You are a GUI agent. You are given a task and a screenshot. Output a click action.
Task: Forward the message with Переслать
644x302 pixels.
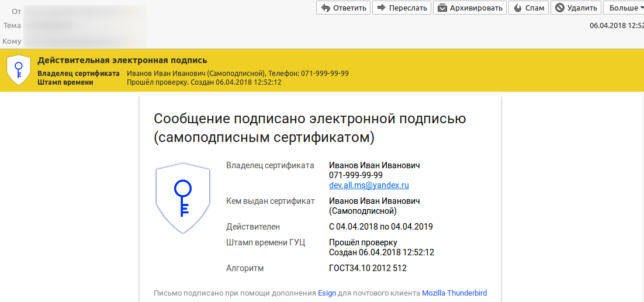[401, 8]
